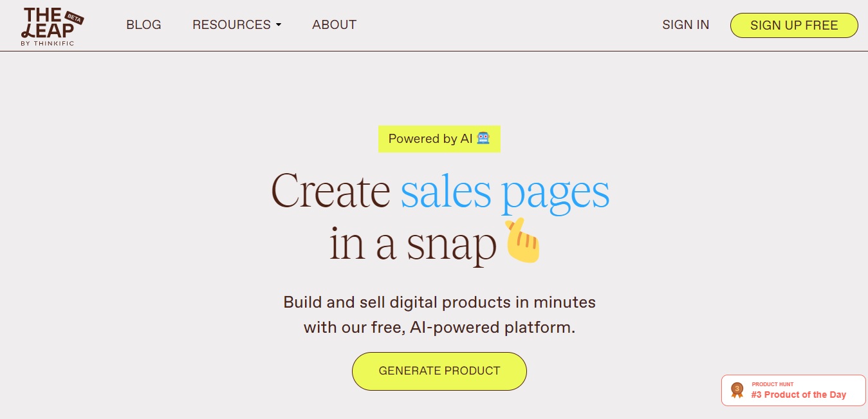Click the Sign Up Free button
This screenshot has width=868, height=419.
point(794,25)
